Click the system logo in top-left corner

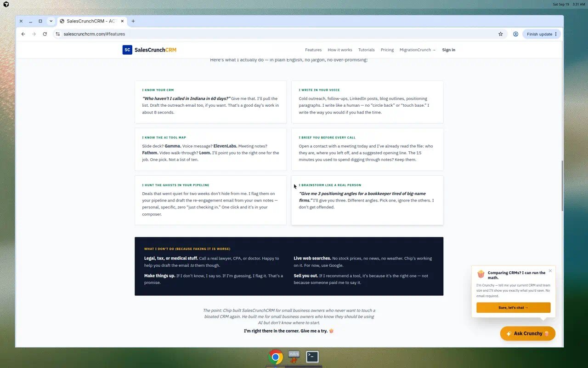coord(6,4)
